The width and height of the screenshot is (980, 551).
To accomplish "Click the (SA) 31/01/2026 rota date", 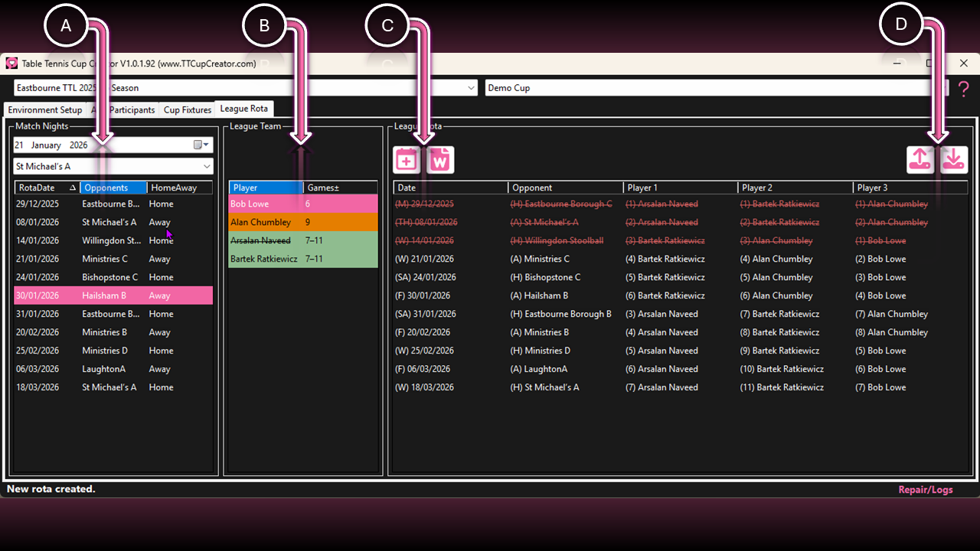I will [x=426, y=314].
